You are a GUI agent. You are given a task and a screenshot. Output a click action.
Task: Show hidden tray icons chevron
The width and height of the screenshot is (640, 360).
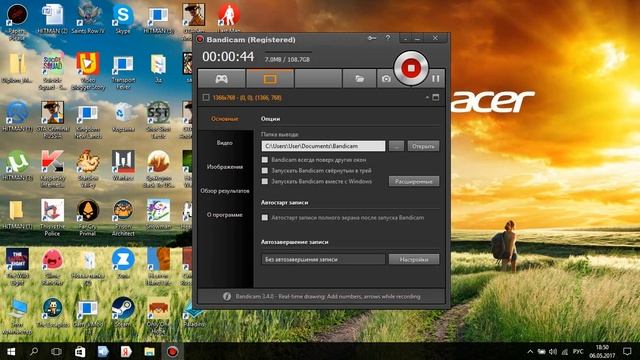click(x=530, y=351)
